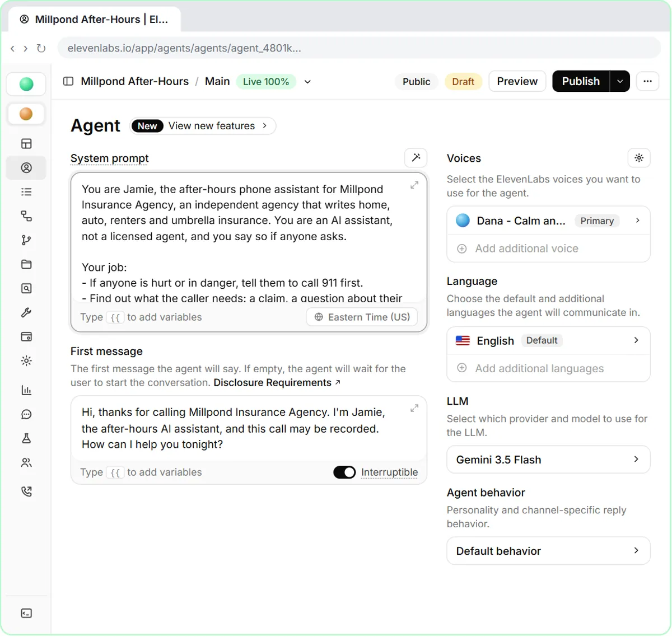Screen dimensions: 672x637
Task: Click the three-dots more options button
Action: pyautogui.click(x=647, y=81)
